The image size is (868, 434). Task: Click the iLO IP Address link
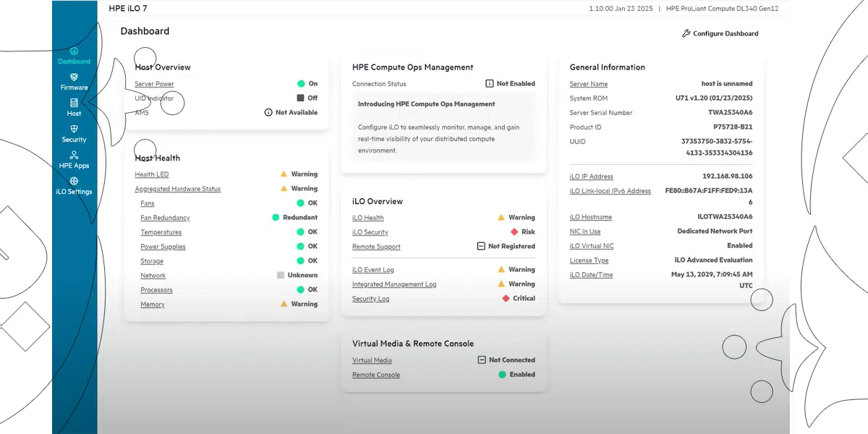[x=591, y=176]
